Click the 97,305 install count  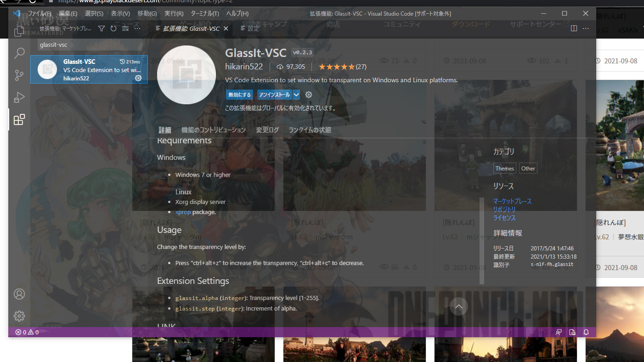point(291,67)
